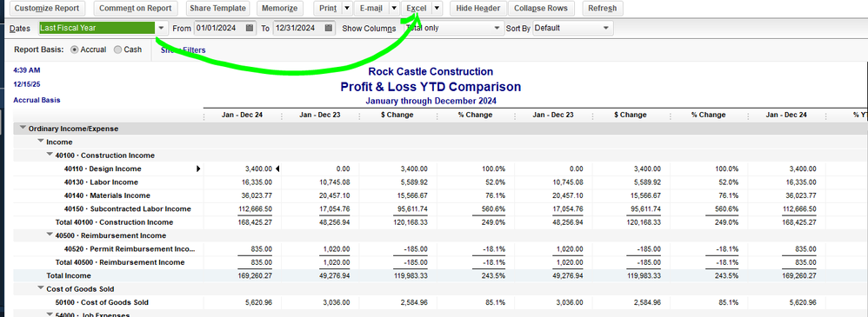868x317 pixels.
Task: Collapse the Cost of Goods Sold section
Action: point(40,288)
